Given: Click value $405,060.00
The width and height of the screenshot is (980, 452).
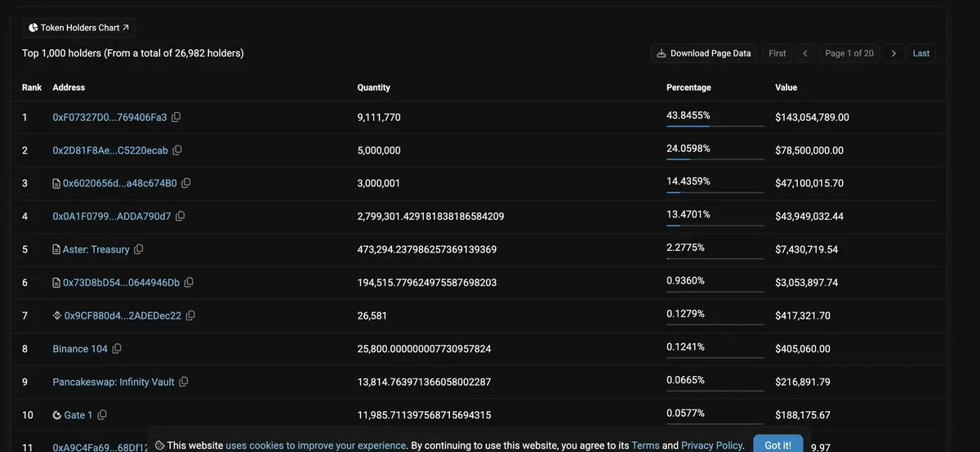Looking at the screenshot, I should pyautogui.click(x=803, y=349).
